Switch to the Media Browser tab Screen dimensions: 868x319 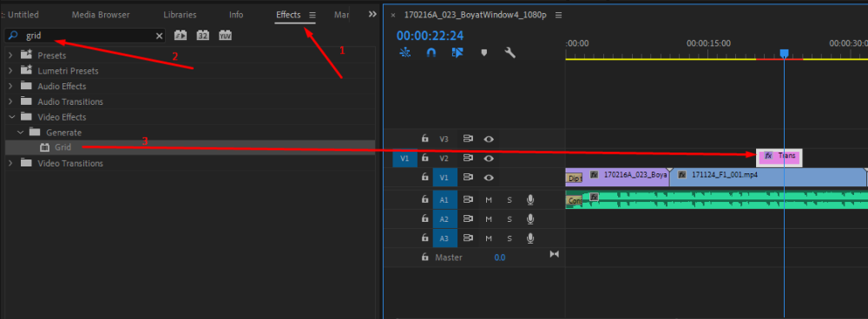point(101,15)
